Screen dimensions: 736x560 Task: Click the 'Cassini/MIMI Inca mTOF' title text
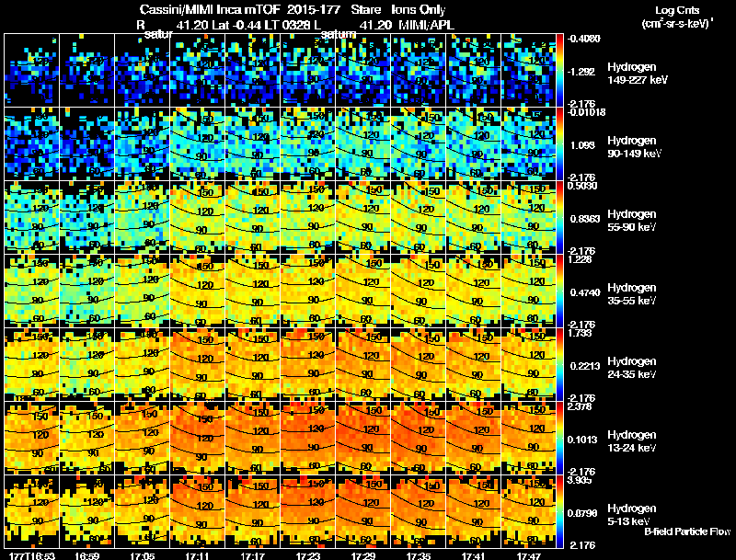(x=210, y=9)
